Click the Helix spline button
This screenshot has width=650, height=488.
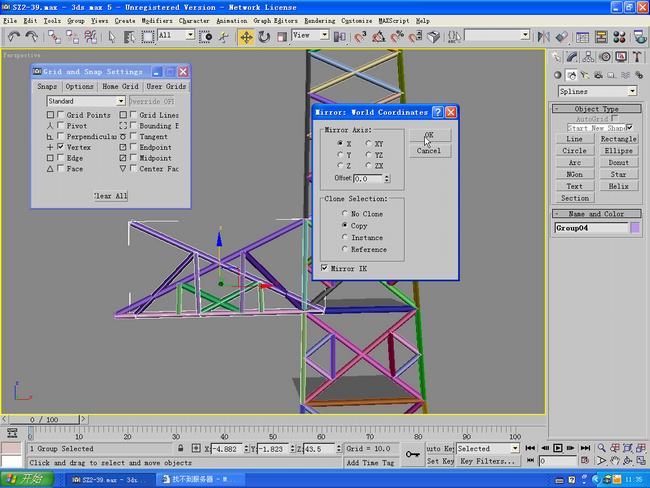618,186
